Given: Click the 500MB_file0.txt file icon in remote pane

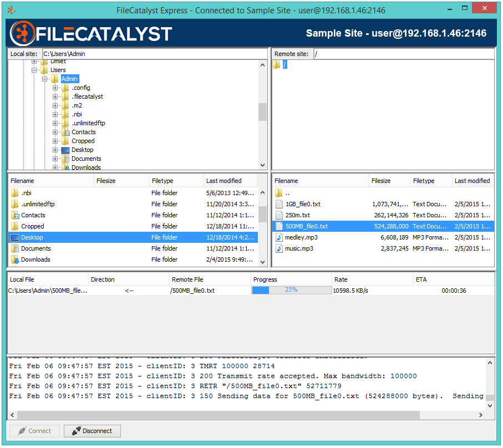Looking at the screenshot, I should (279, 226).
